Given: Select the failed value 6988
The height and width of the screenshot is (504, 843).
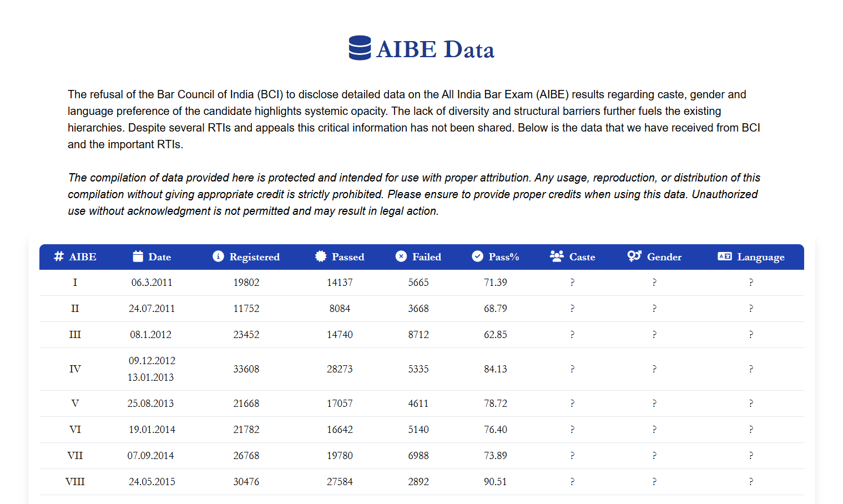Looking at the screenshot, I should coord(418,456).
